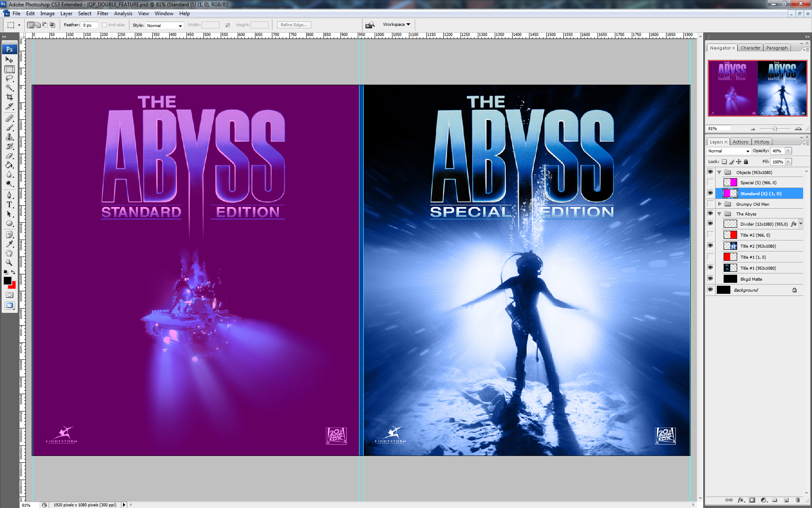Click the Refine Edge button
The height and width of the screenshot is (508, 812).
[294, 25]
